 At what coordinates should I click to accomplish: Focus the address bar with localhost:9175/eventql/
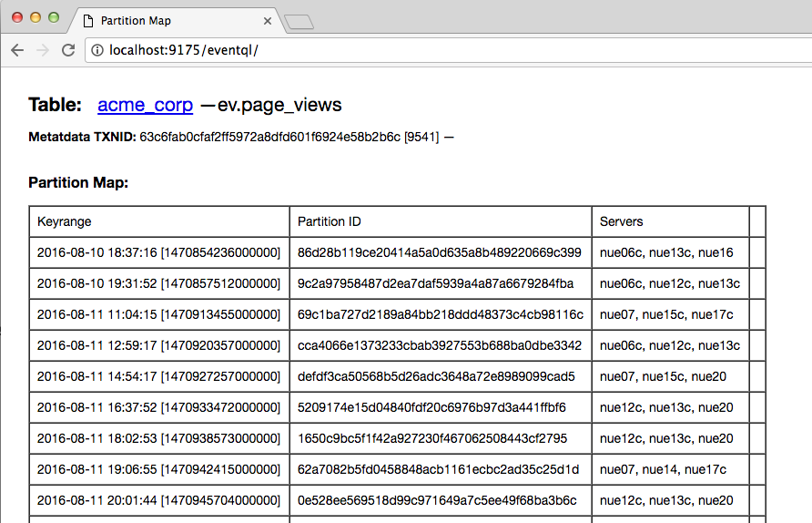click(x=449, y=50)
